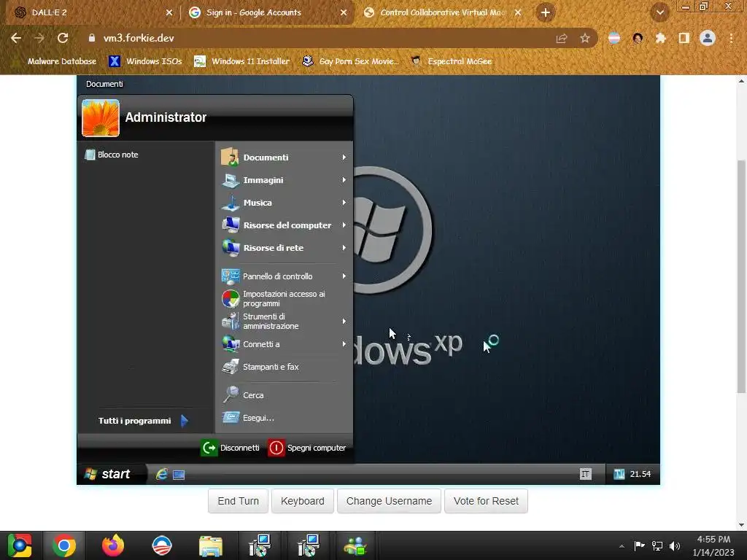Open Espectral McGee bookmark
The height and width of the screenshot is (560, 747).
[x=451, y=61]
